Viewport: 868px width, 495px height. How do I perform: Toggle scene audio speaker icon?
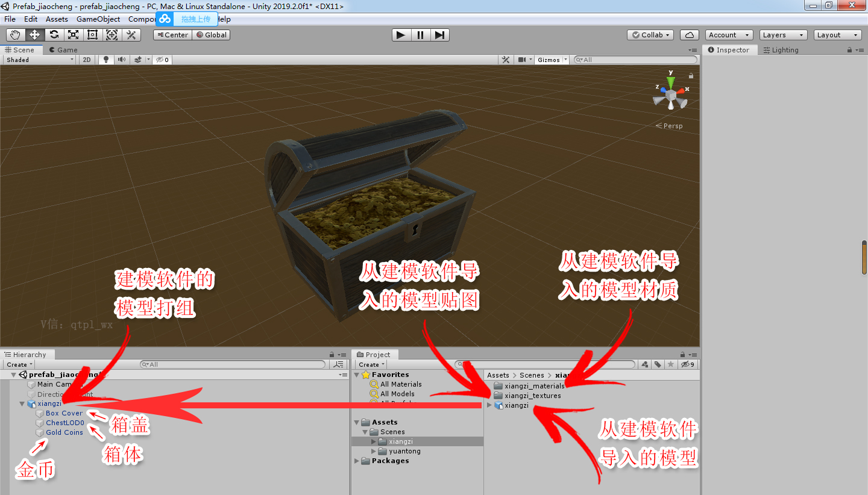122,60
